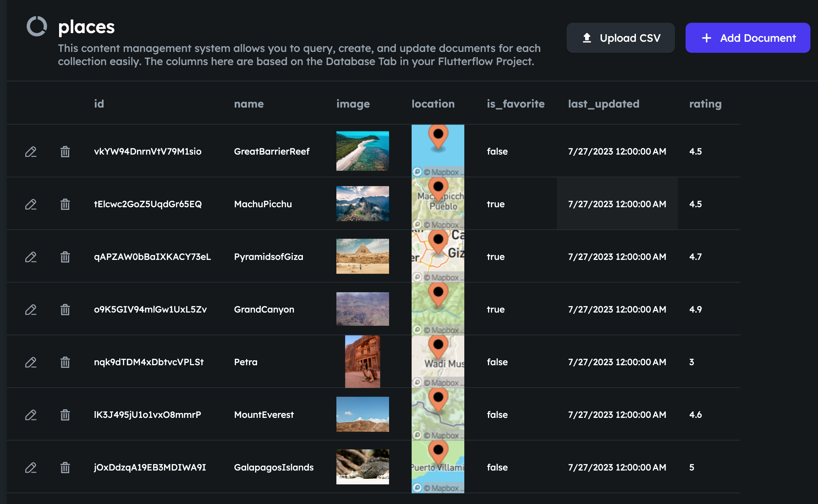This screenshot has width=818, height=504.
Task: Click edit pencil for GalapagosIslands row
Action: pyautogui.click(x=31, y=468)
